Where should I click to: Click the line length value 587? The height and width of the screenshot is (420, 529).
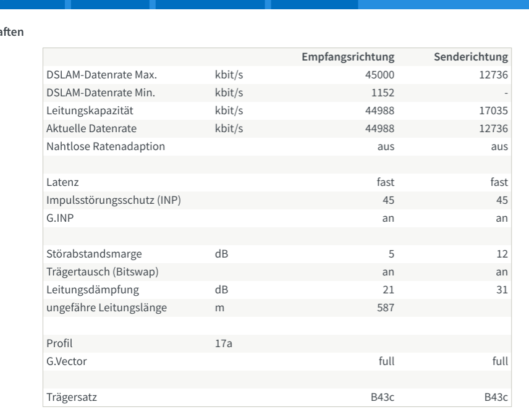pyautogui.click(x=386, y=308)
